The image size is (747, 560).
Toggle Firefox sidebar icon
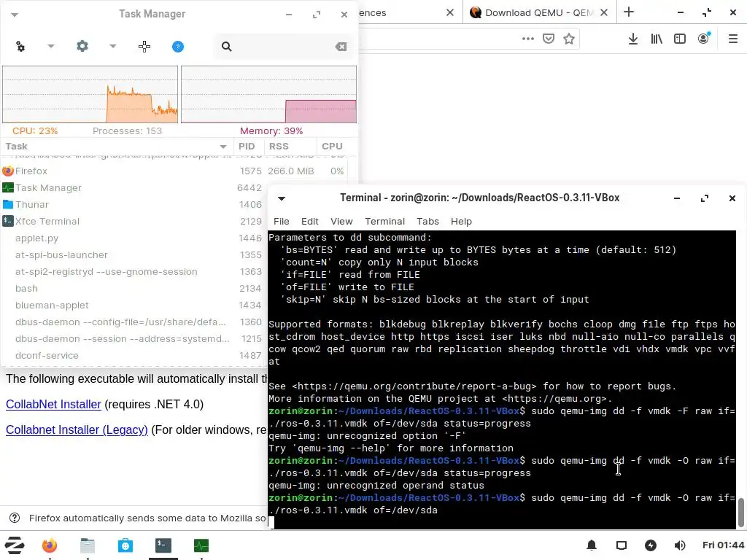pyautogui.click(x=680, y=39)
